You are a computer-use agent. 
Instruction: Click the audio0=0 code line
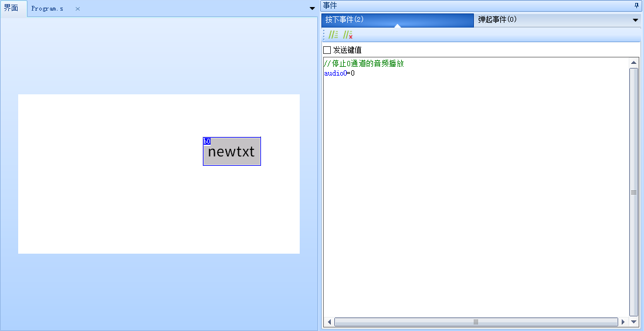340,73
